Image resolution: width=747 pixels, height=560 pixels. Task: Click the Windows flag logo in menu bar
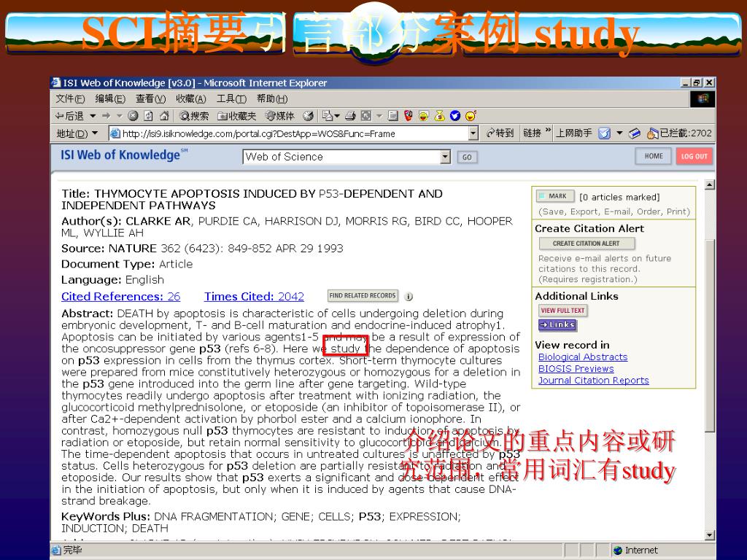(x=703, y=98)
